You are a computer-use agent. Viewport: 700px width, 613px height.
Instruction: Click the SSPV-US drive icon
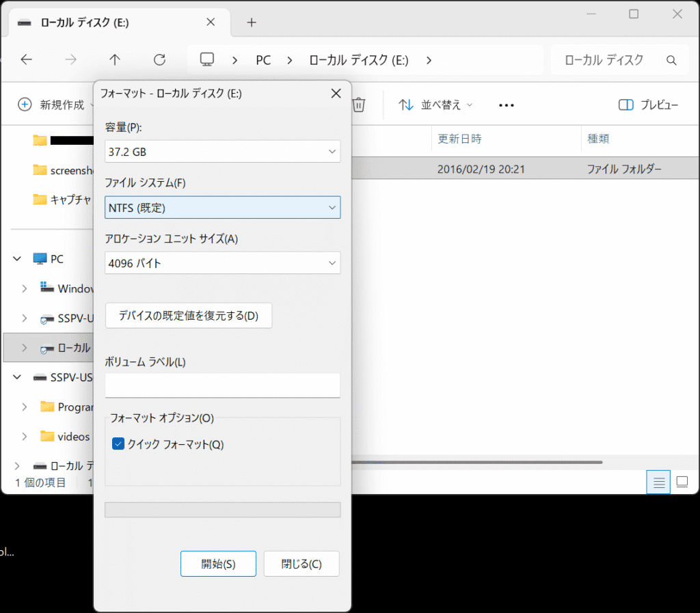(x=40, y=378)
